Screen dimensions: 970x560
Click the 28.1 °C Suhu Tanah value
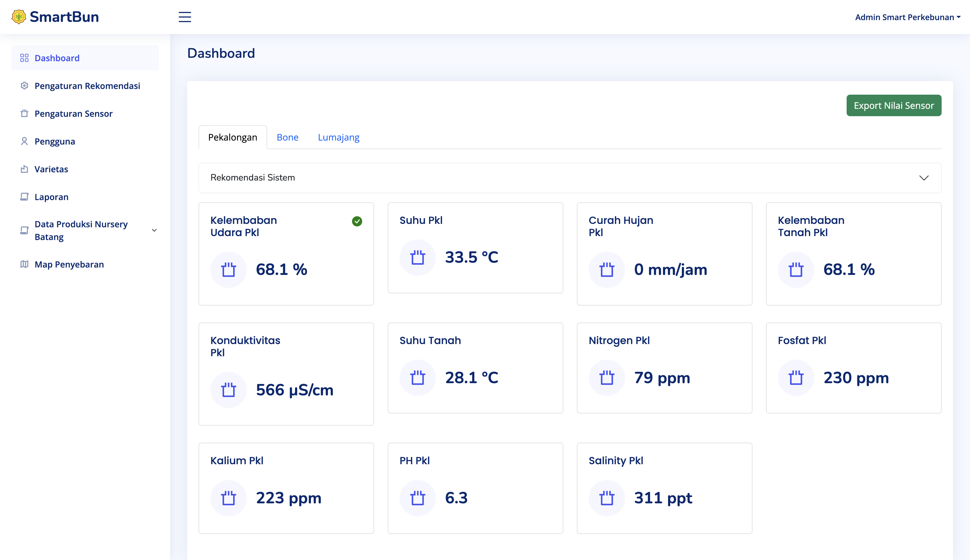coord(471,378)
